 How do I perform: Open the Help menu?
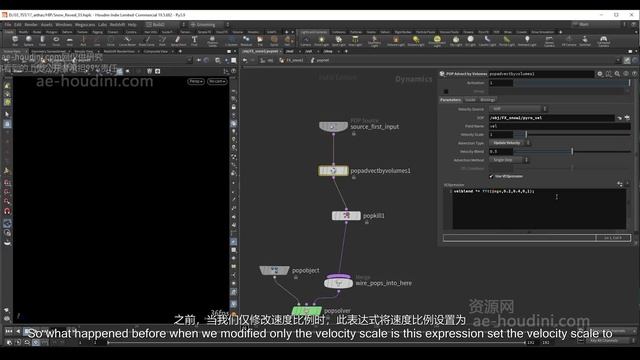click(131, 24)
